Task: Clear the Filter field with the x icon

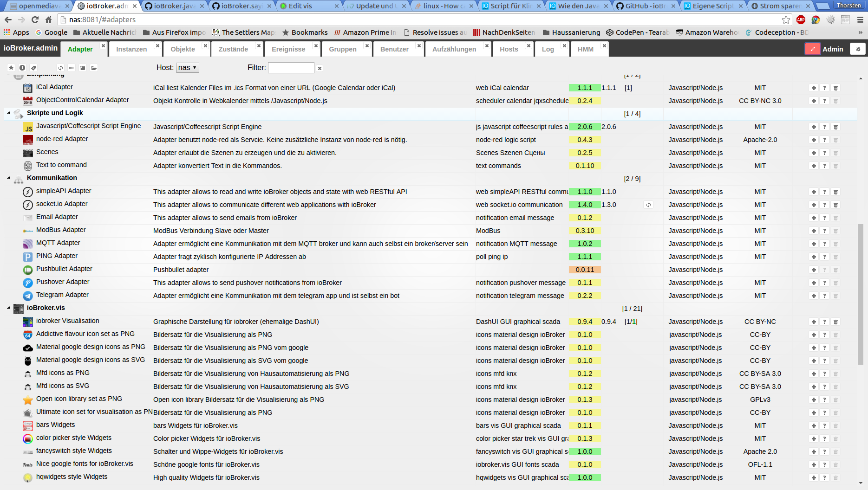Action: click(320, 68)
